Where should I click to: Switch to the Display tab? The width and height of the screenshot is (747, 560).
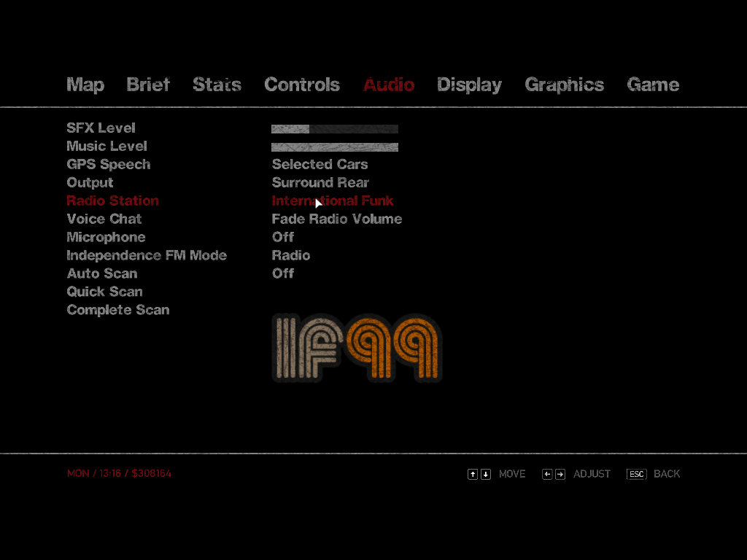pos(469,85)
